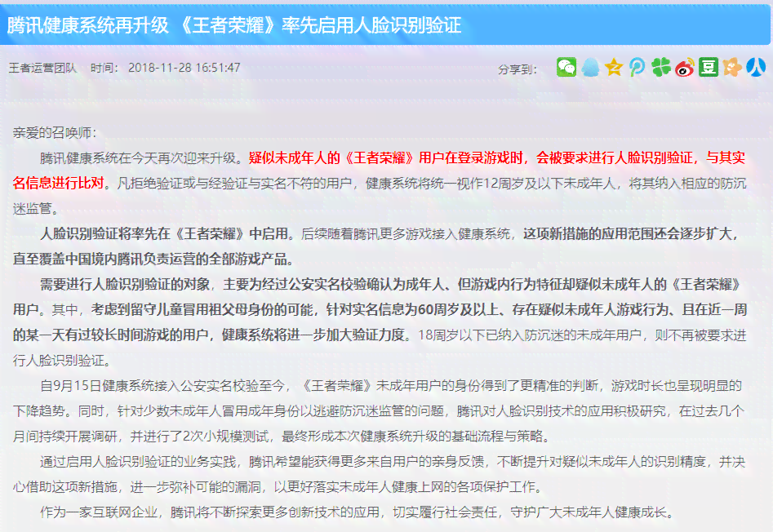Share the article to Sina Weibo

(685, 67)
